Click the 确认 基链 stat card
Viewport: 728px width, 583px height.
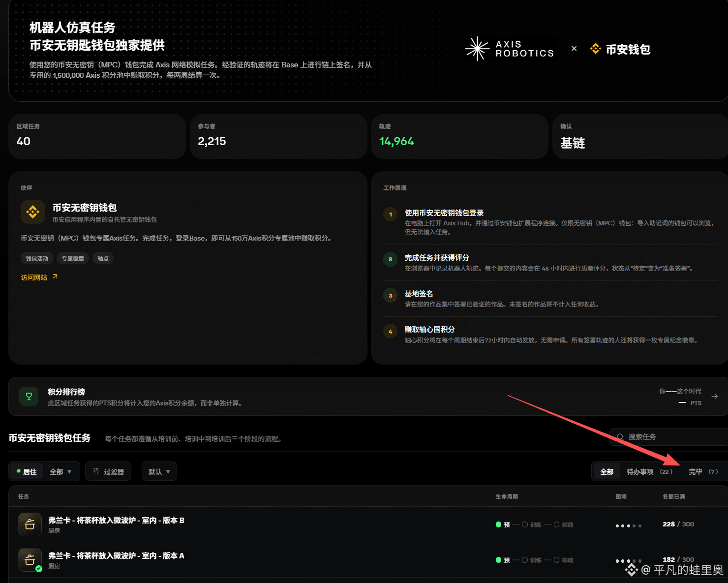640,136
